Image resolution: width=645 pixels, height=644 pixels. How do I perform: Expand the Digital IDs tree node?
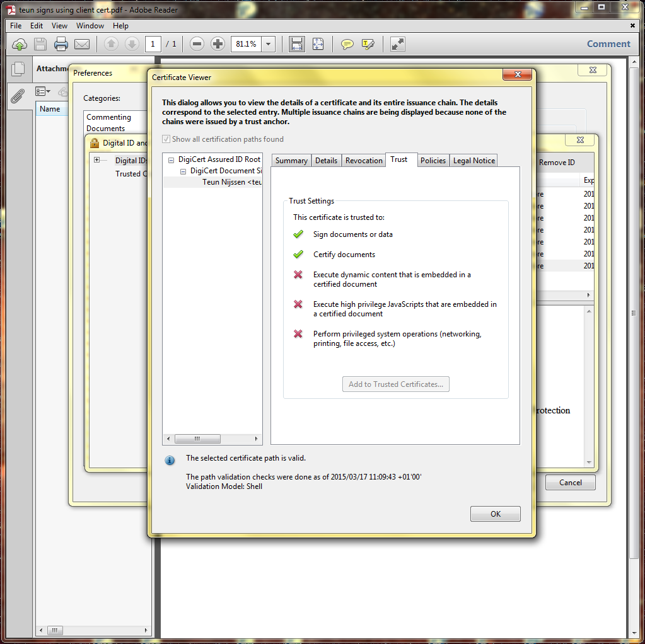(x=96, y=160)
